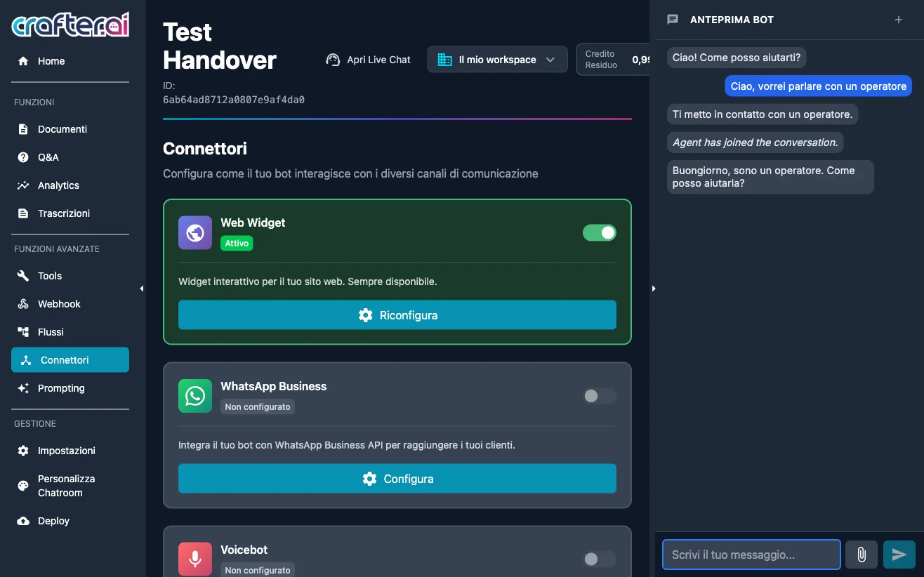This screenshot has height=577, width=924.
Task: Open the Il mio workspace dropdown
Action: click(x=497, y=60)
